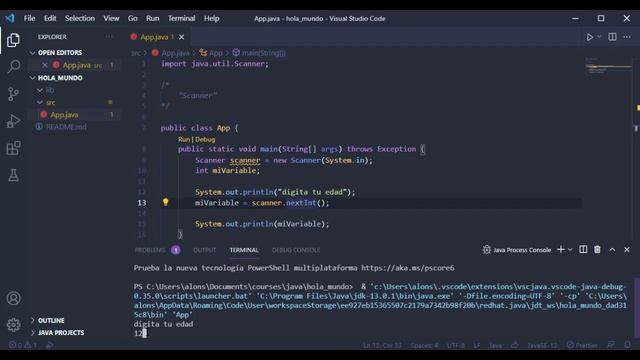640x360 pixels.
Task: Open Explorer panel more actions ellipsis
Action: [x=109, y=36]
